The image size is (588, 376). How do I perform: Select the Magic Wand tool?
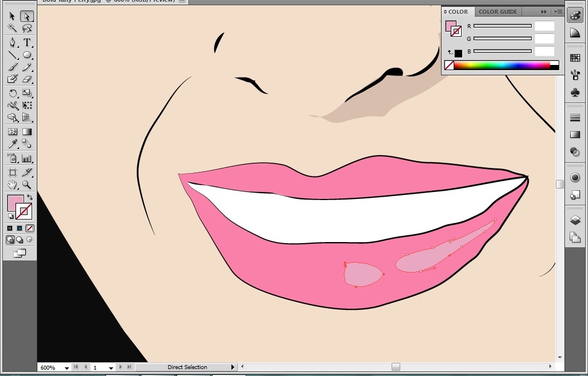[x=12, y=29]
